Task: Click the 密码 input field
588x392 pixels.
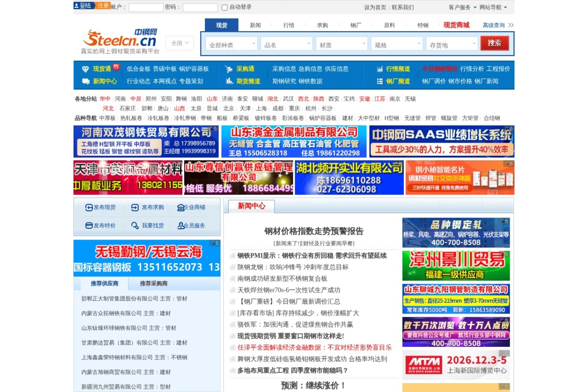Action: pos(200,7)
